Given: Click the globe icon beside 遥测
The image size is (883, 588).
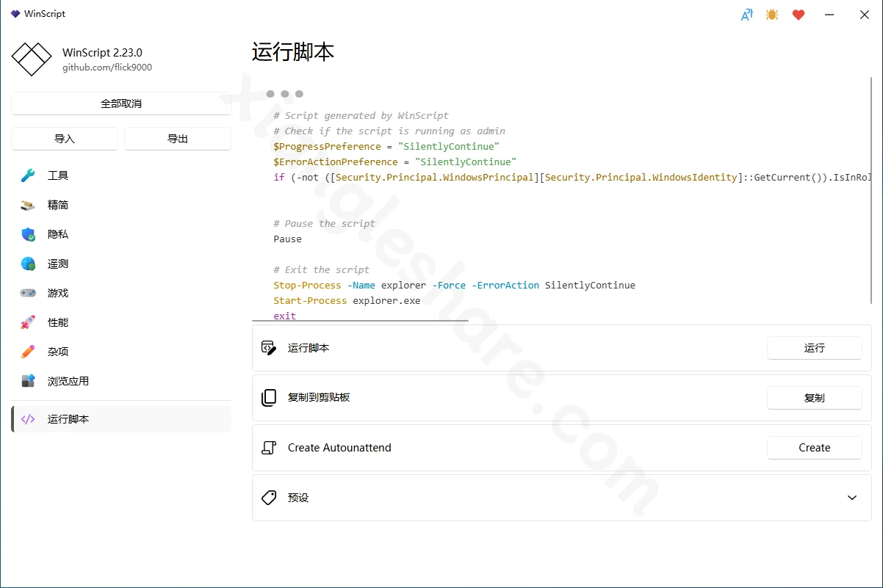Looking at the screenshot, I should click(x=28, y=264).
